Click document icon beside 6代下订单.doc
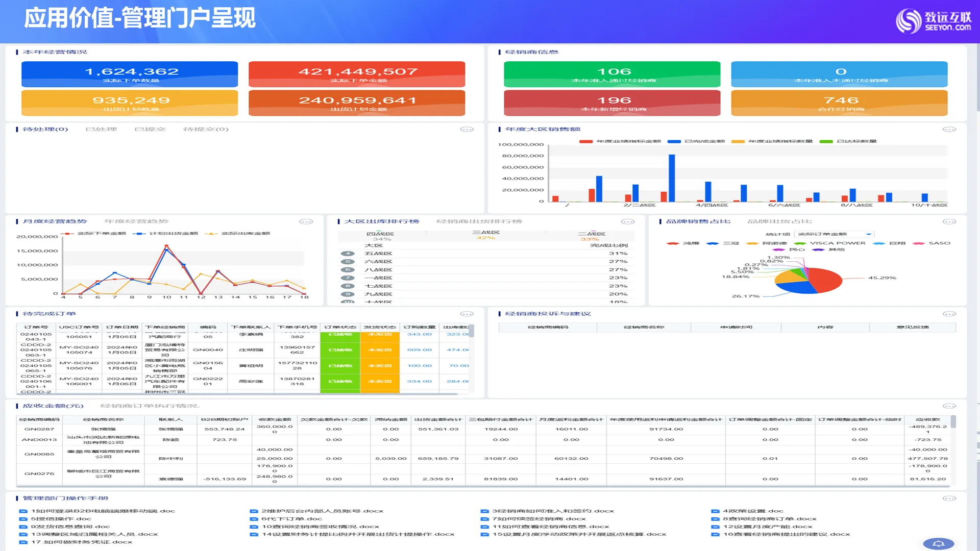Image resolution: width=980 pixels, height=551 pixels. (254, 519)
